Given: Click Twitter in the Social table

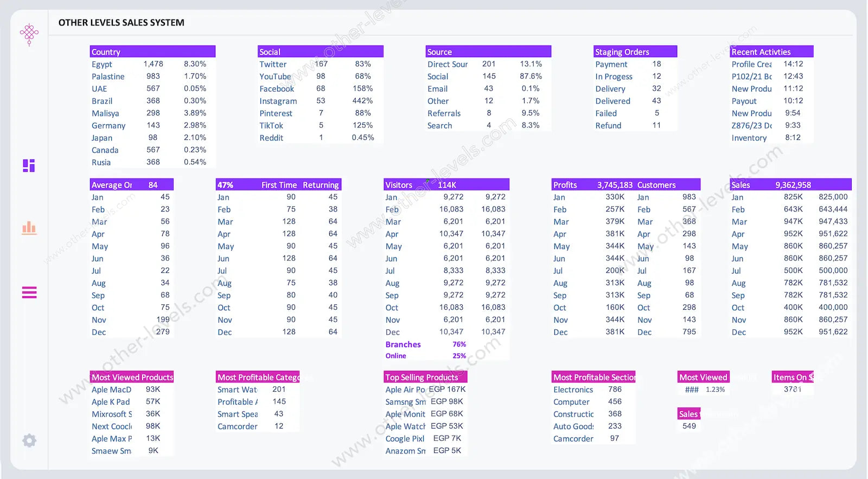Looking at the screenshot, I should [273, 64].
